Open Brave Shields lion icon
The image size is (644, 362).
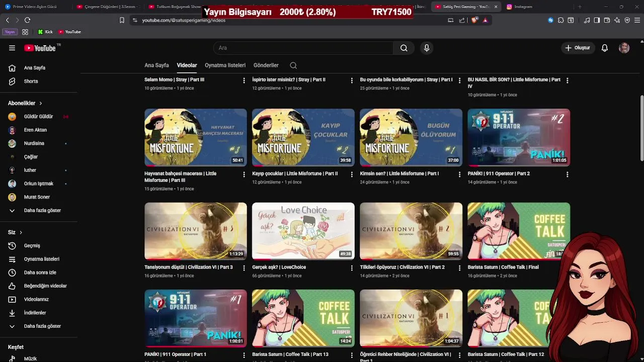(x=474, y=20)
